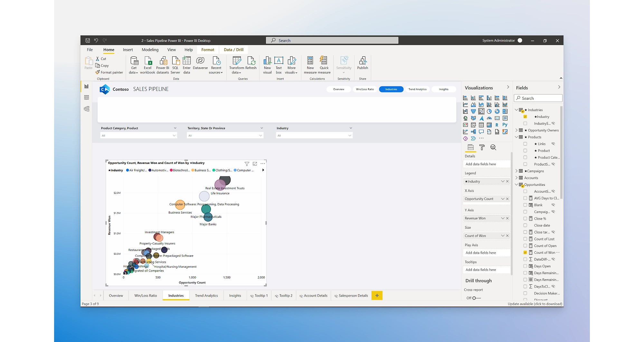Click Refresh in Queries group
This screenshot has height=342, width=644.
coord(251,63)
